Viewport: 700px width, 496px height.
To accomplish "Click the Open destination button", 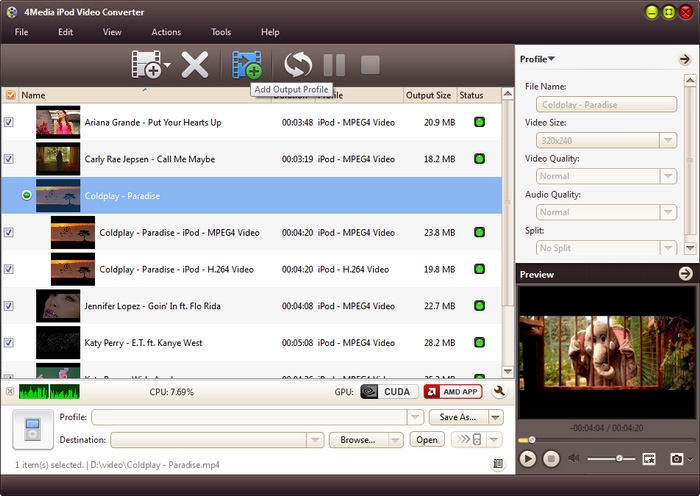I will coord(427,440).
